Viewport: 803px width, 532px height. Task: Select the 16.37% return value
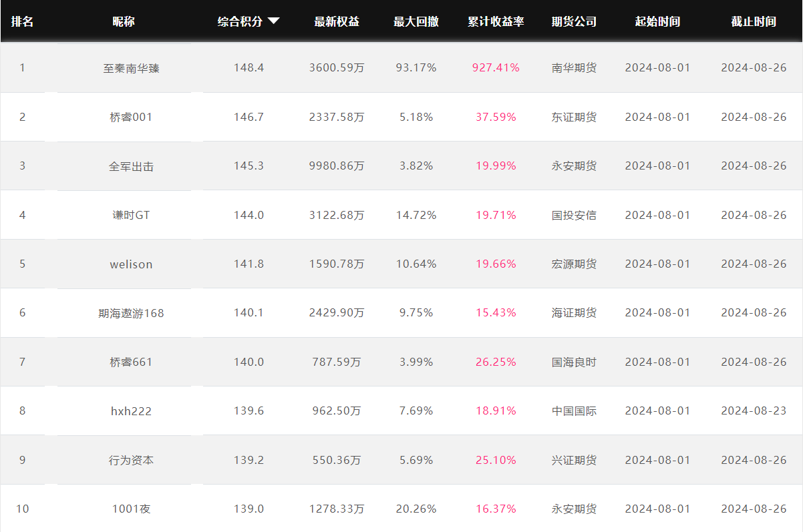(496, 509)
